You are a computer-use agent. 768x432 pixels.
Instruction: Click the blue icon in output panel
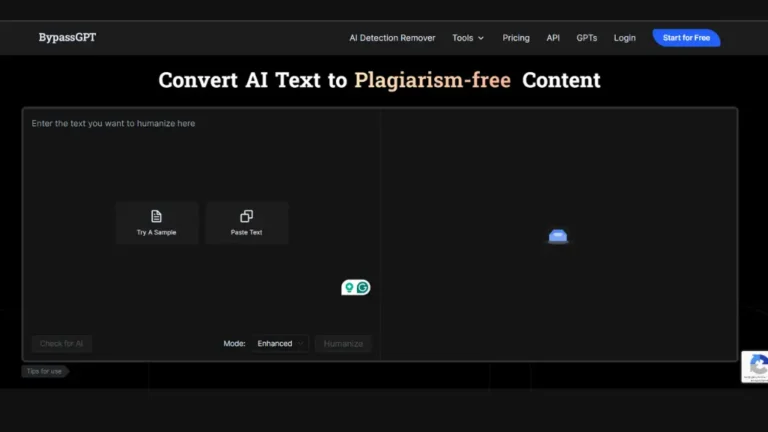coord(558,236)
